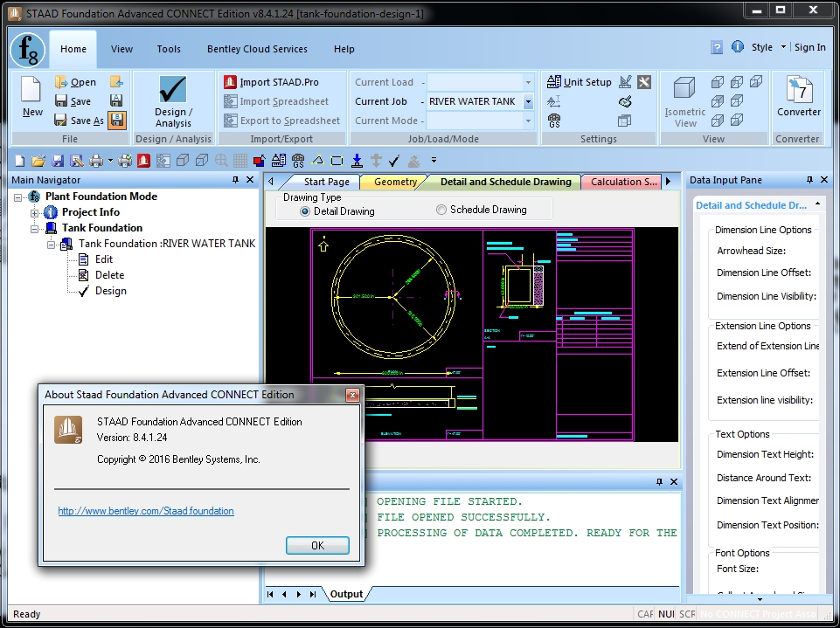The width and height of the screenshot is (840, 628).
Task: Click the blue down-arrow icon in quick toolbar
Action: pyautogui.click(x=358, y=160)
